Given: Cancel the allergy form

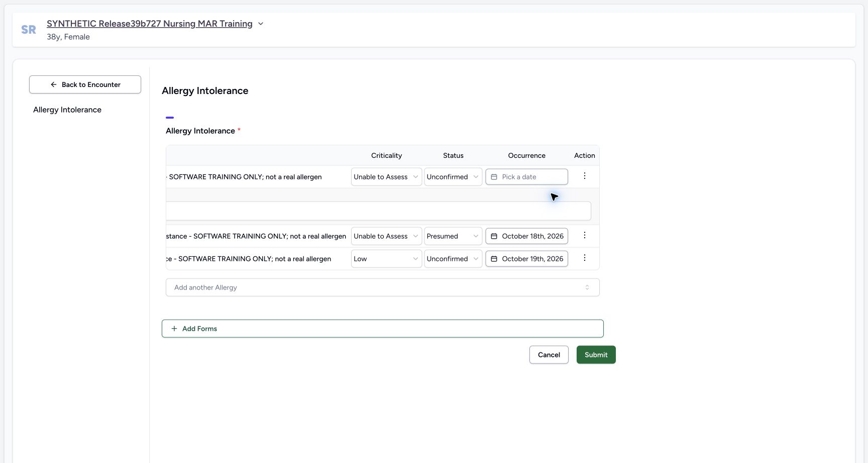Looking at the screenshot, I should (549, 355).
